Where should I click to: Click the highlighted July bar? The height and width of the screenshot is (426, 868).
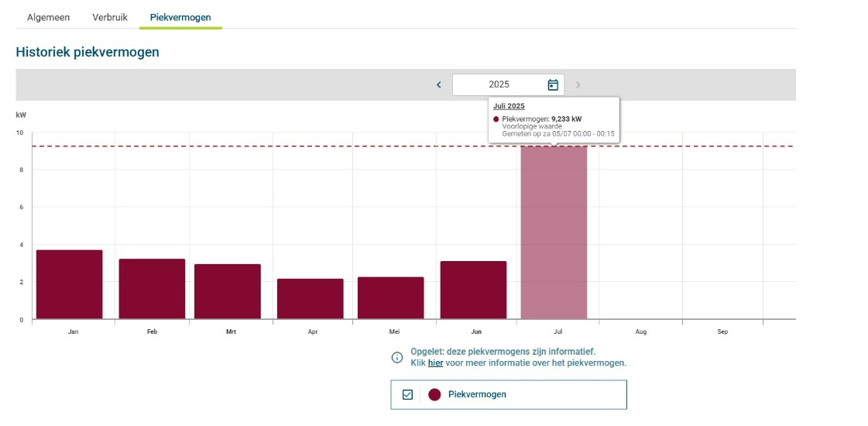tap(554, 232)
